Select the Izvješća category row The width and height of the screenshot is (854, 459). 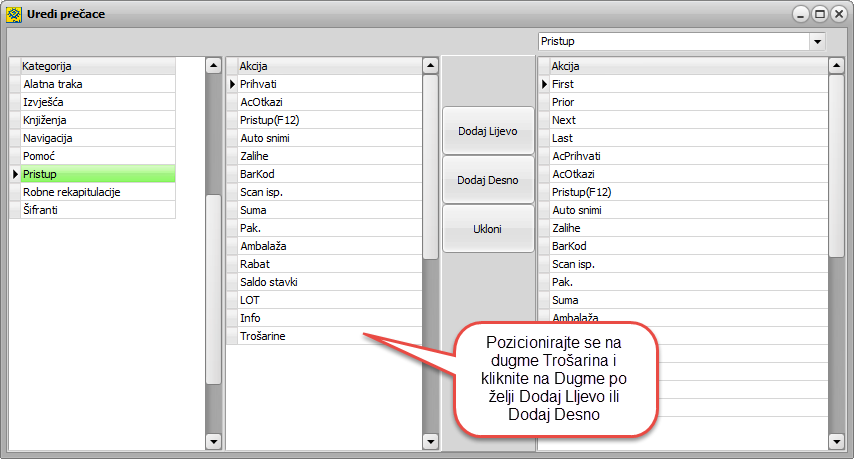(x=97, y=102)
